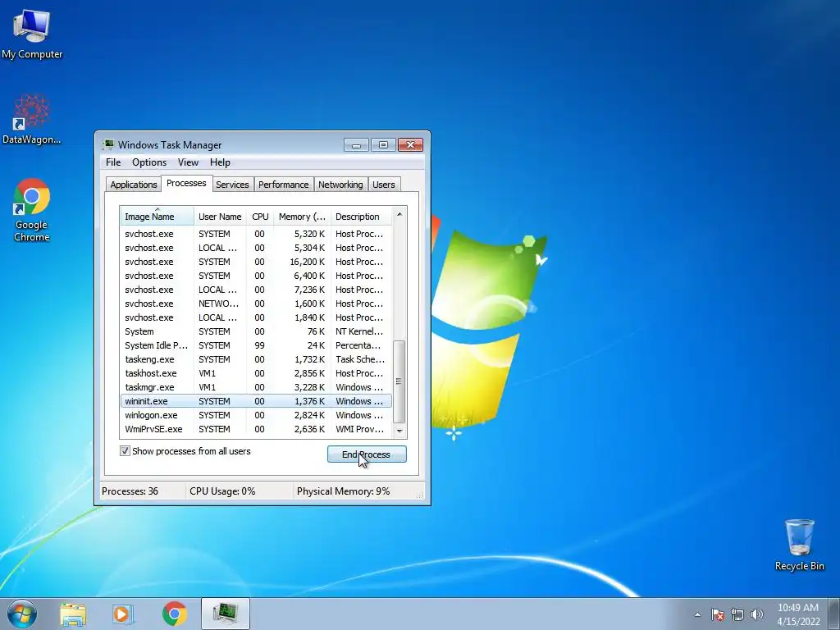The image size is (840, 630).
Task: Click Physical Memory: 9% status entry
Action: click(x=344, y=491)
